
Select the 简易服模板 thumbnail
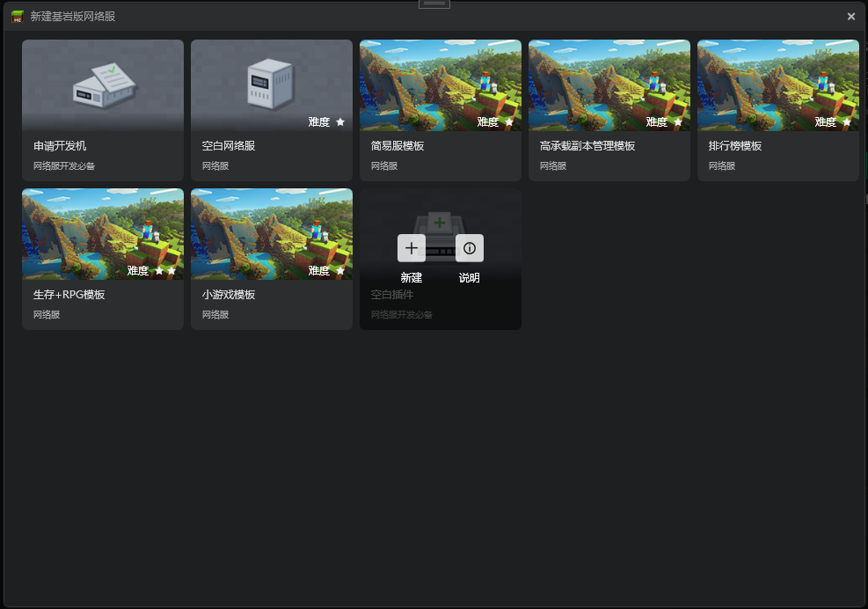441,85
